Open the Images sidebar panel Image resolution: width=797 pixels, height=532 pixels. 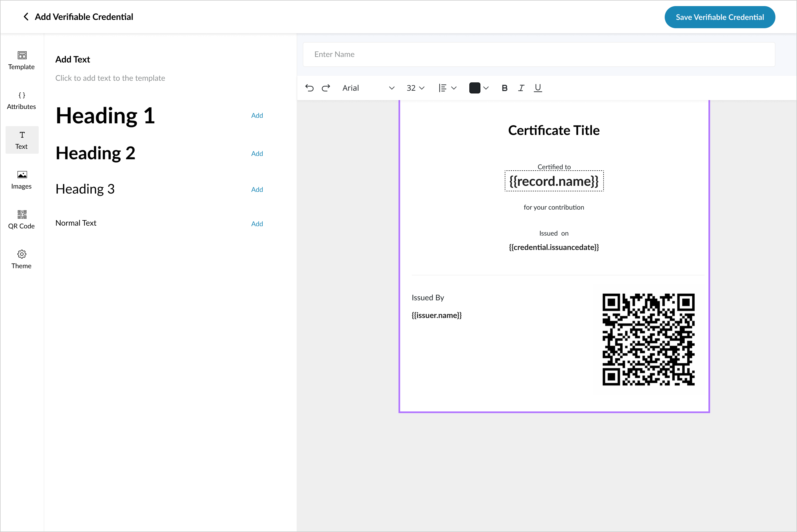click(21, 180)
